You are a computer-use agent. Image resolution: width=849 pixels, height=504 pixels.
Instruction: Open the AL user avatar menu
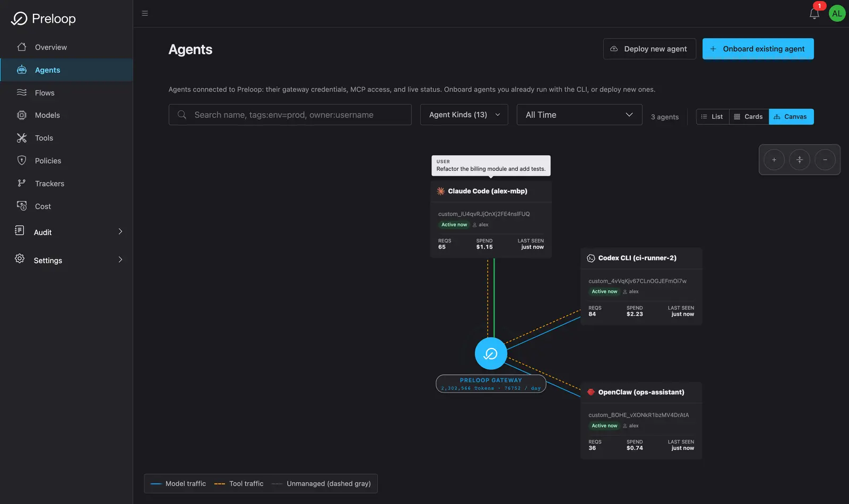pyautogui.click(x=837, y=14)
